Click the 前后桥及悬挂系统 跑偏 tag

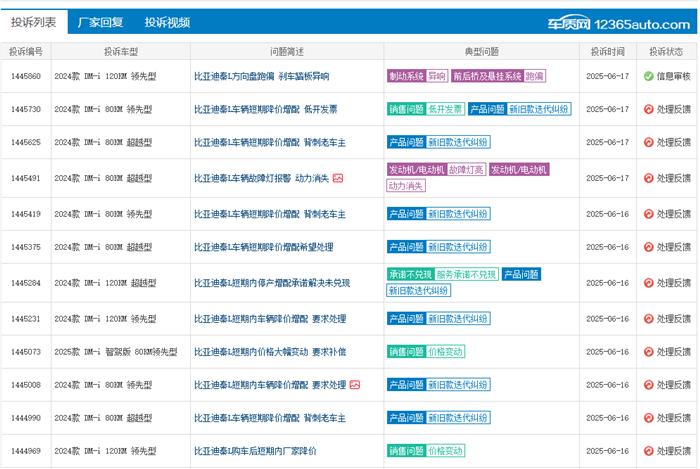click(498, 76)
